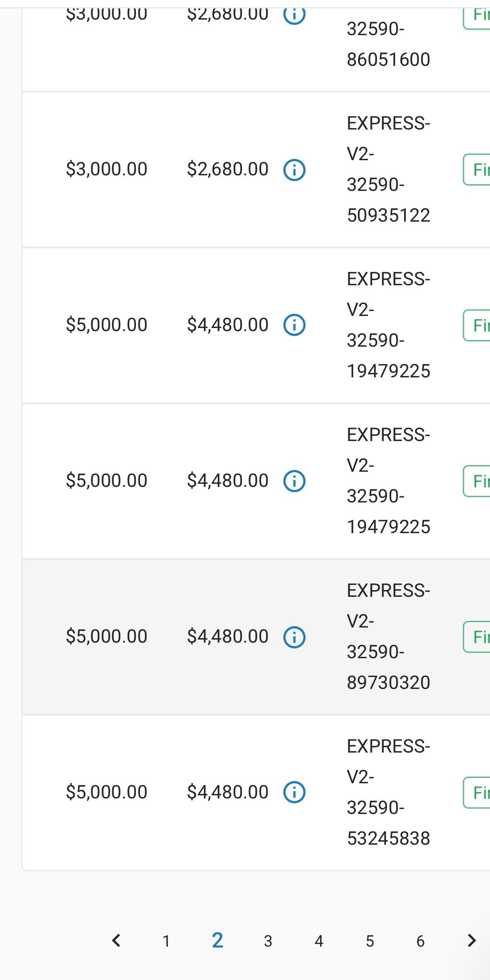Go to previous page with left chevron

(116, 940)
